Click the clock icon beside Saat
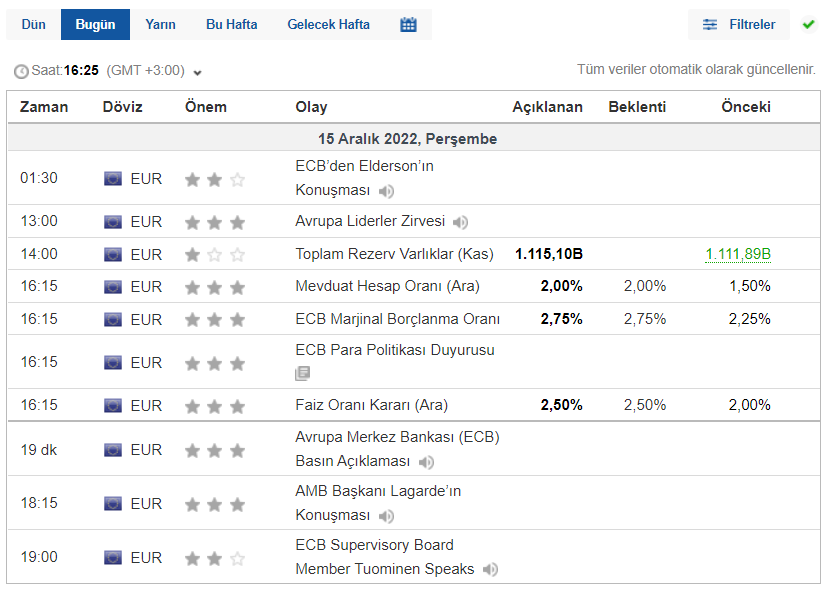Image resolution: width=835 pixels, height=595 pixels. 21,71
